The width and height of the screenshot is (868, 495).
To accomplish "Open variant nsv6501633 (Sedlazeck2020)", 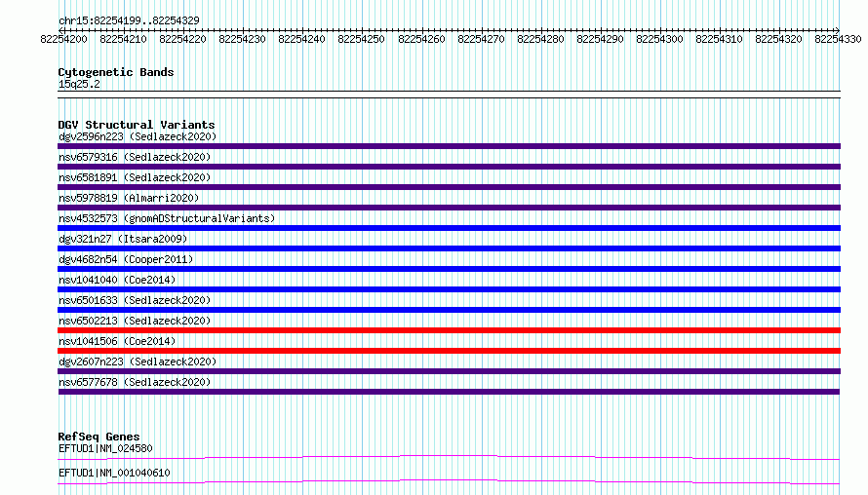I will click(x=135, y=300).
